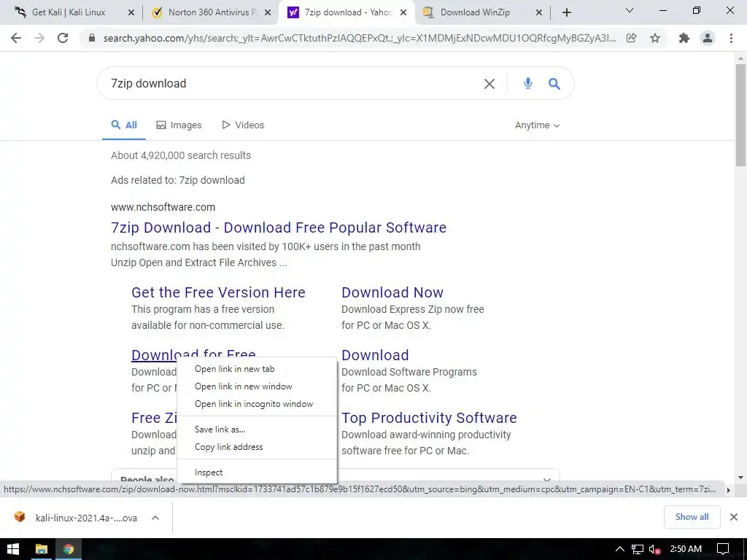Click the site lock icon in address bar
The image size is (747, 560).
(x=92, y=38)
